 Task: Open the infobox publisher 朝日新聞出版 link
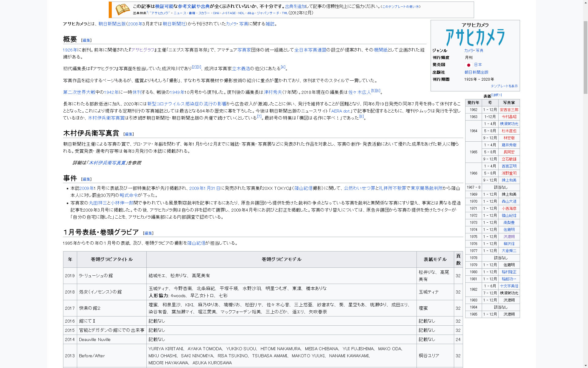click(476, 72)
